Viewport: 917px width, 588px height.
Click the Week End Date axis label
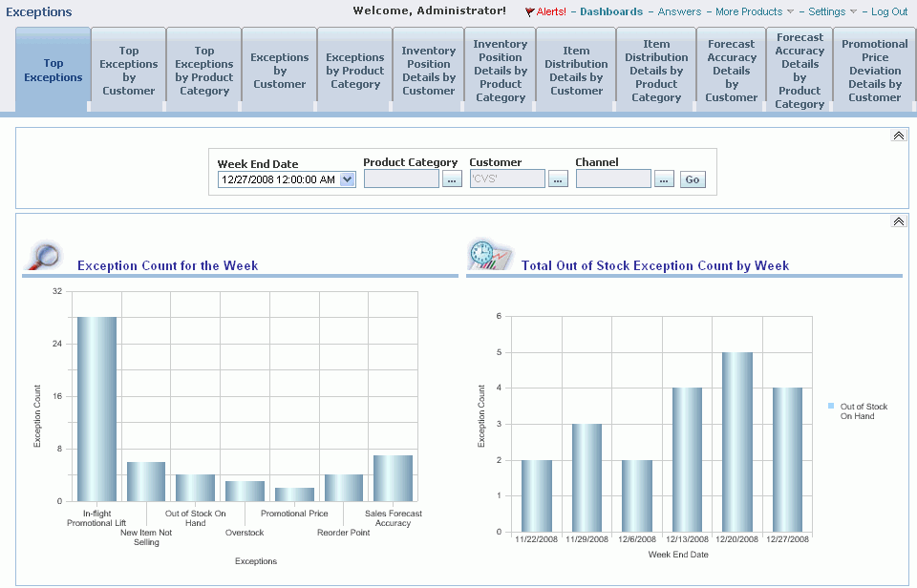[678, 554]
